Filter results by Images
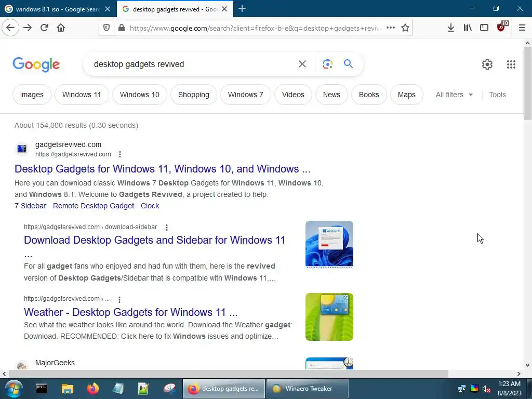 tap(32, 95)
